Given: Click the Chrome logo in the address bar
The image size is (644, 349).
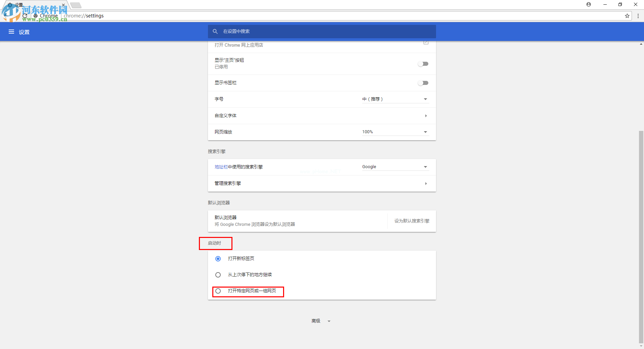Looking at the screenshot, I should pyautogui.click(x=36, y=16).
